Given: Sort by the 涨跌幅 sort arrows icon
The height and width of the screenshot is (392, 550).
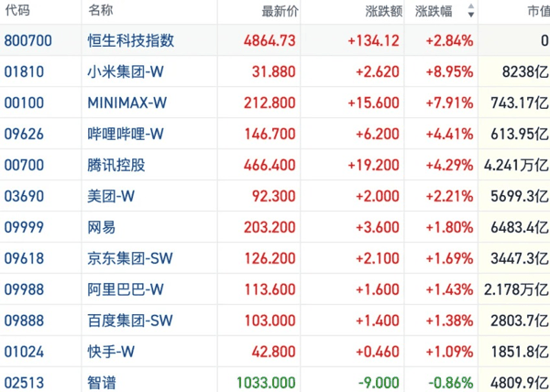Looking at the screenshot, I should coord(471,11).
